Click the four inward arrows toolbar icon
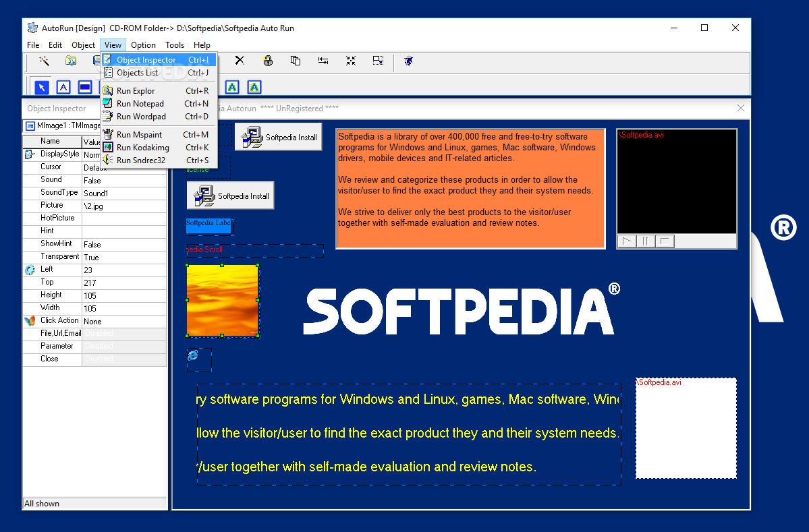Image resolution: width=809 pixels, height=532 pixels. point(351,61)
